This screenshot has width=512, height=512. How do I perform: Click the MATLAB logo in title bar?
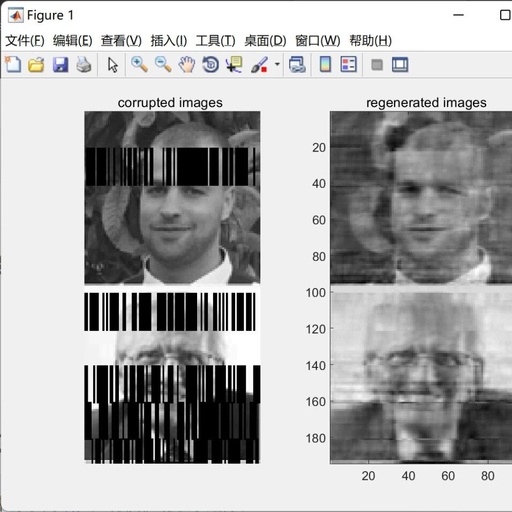[15, 15]
